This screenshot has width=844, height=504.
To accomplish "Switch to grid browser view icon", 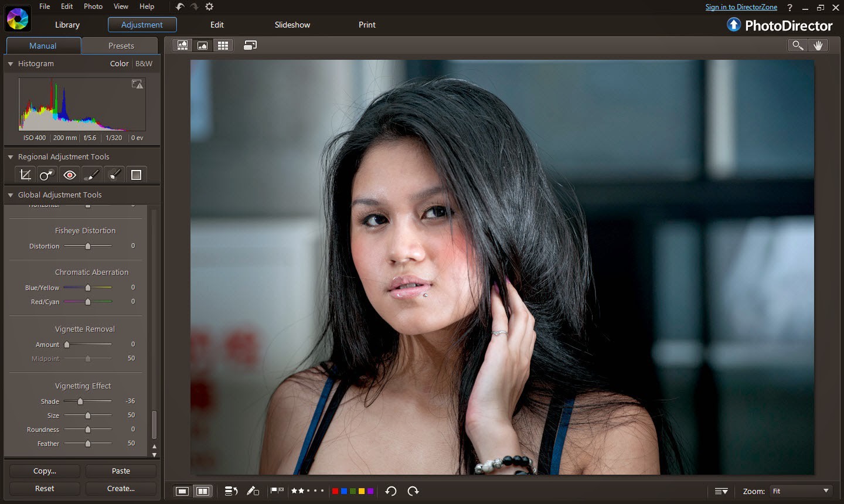I will tap(223, 45).
